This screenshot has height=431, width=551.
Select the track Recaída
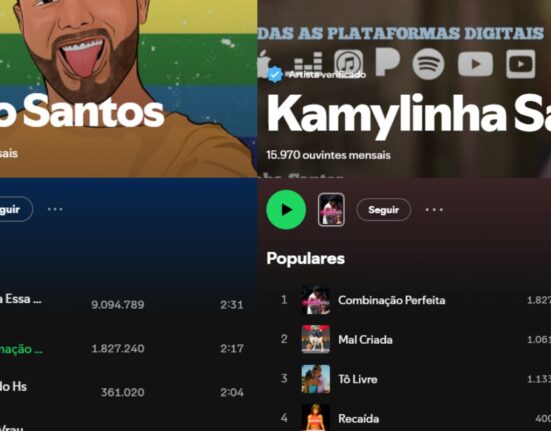click(x=358, y=418)
